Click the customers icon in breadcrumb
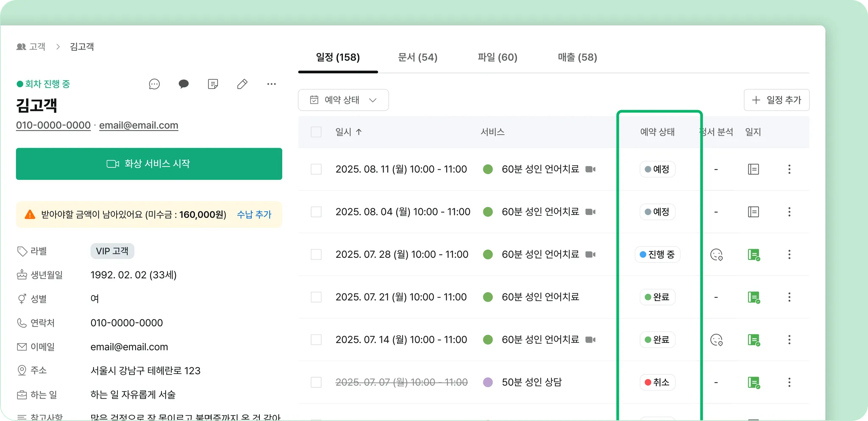The image size is (868, 421). coord(21,47)
